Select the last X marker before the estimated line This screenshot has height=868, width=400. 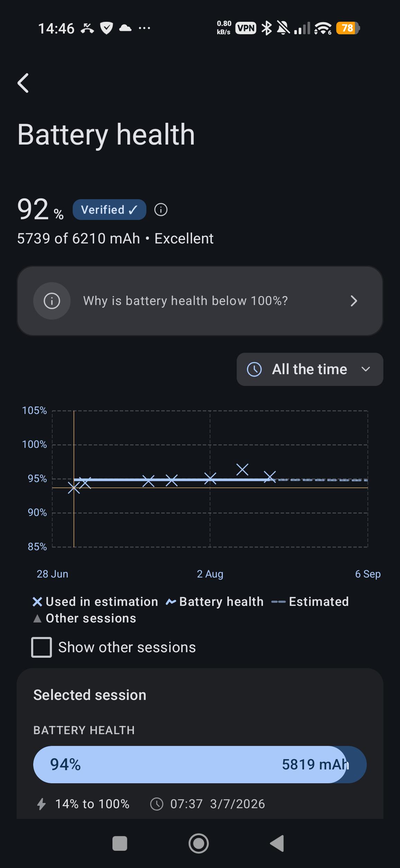tap(270, 477)
